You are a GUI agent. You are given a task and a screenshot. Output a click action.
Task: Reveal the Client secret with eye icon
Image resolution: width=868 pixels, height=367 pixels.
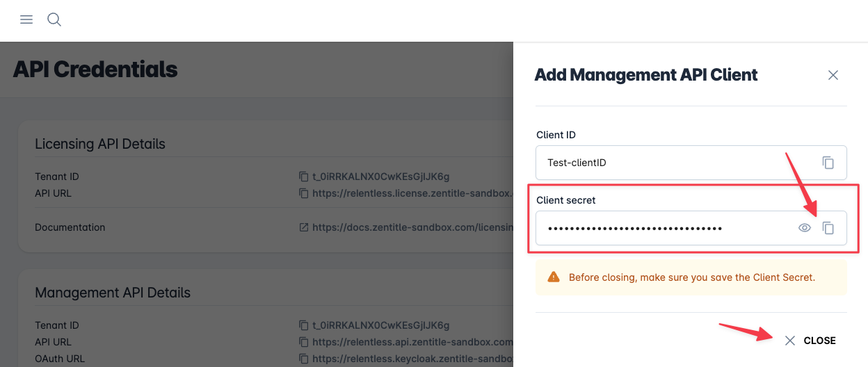click(805, 228)
